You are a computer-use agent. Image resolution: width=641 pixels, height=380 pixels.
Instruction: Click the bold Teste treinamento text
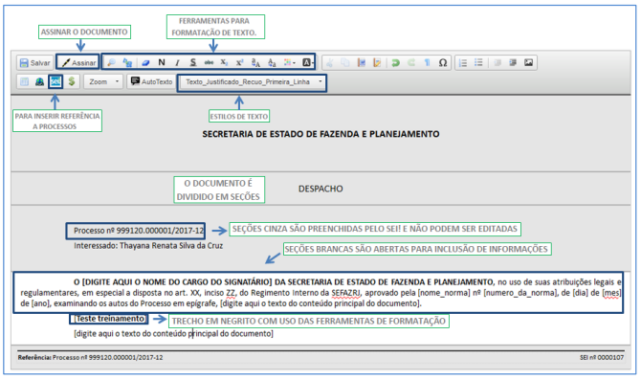point(110,318)
